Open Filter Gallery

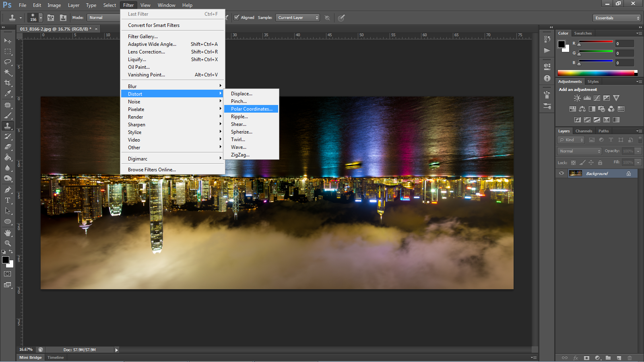pyautogui.click(x=173, y=37)
